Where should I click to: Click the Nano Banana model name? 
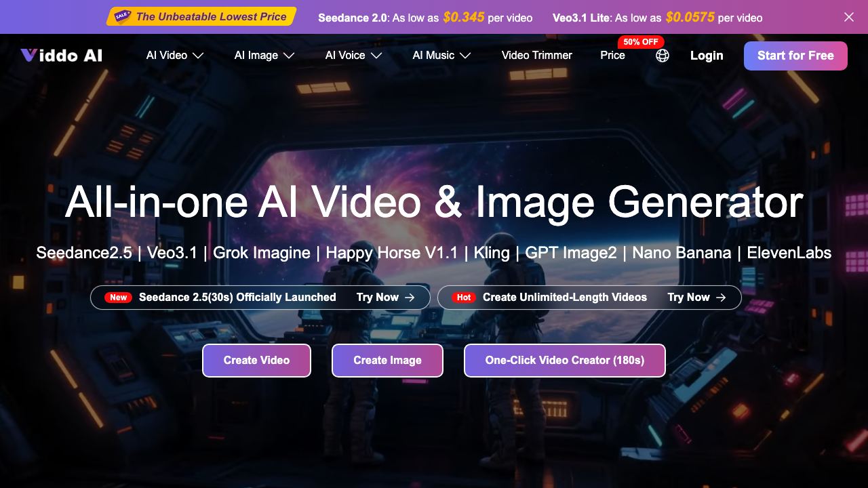(682, 253)
